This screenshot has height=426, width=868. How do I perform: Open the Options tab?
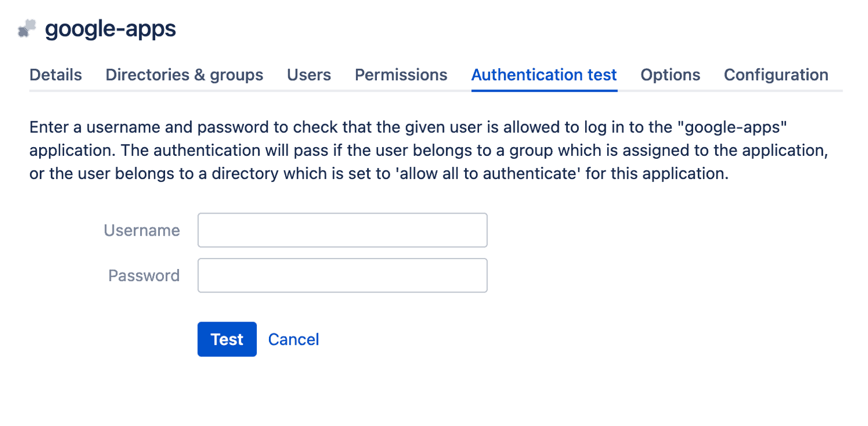(x=671, y=75)
